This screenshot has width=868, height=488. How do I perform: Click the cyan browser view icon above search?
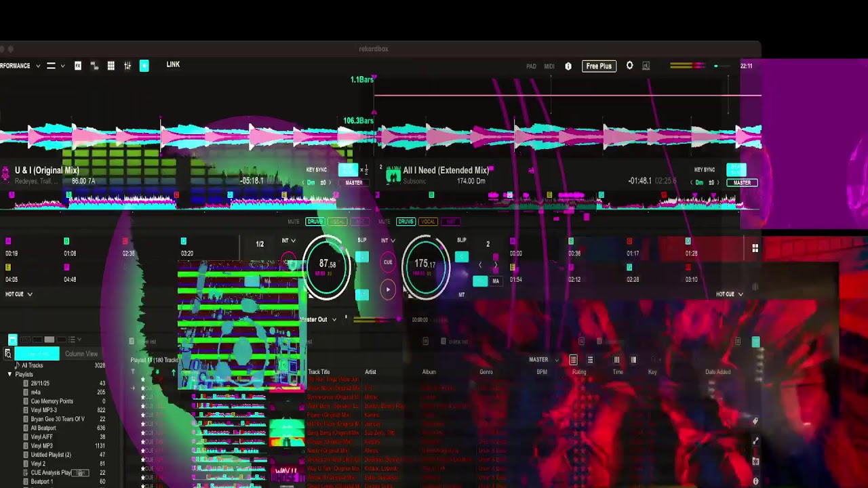pyautogui.click(x=12, y=340)
